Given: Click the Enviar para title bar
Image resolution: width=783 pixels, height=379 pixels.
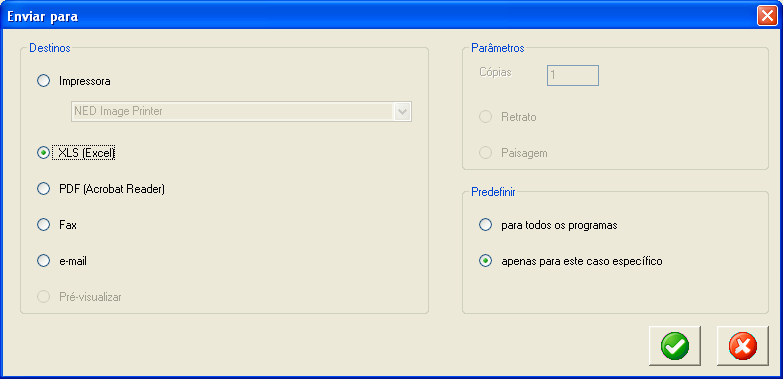Looking at the screenshot, I should [380, 16].
